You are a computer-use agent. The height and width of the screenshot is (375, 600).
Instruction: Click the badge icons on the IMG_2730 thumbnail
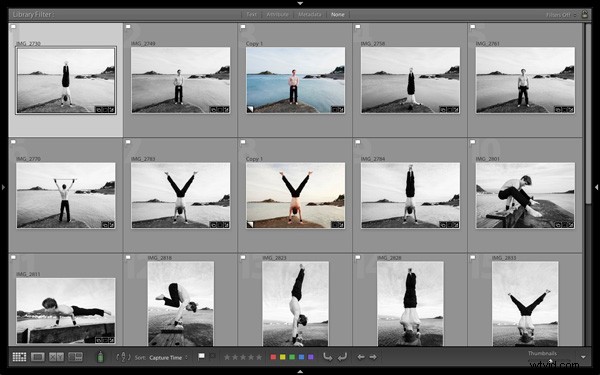coord(105,109)
